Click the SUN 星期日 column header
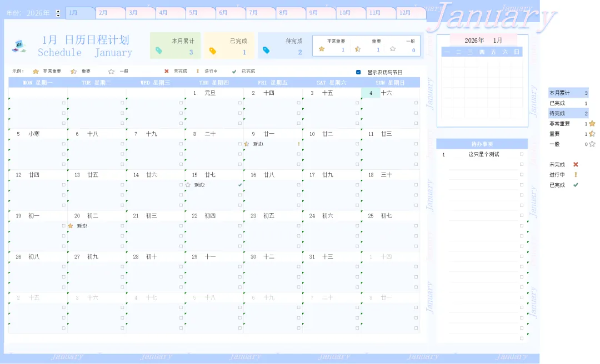Viewport: 600px width, 364px height. tap(391, 83)
